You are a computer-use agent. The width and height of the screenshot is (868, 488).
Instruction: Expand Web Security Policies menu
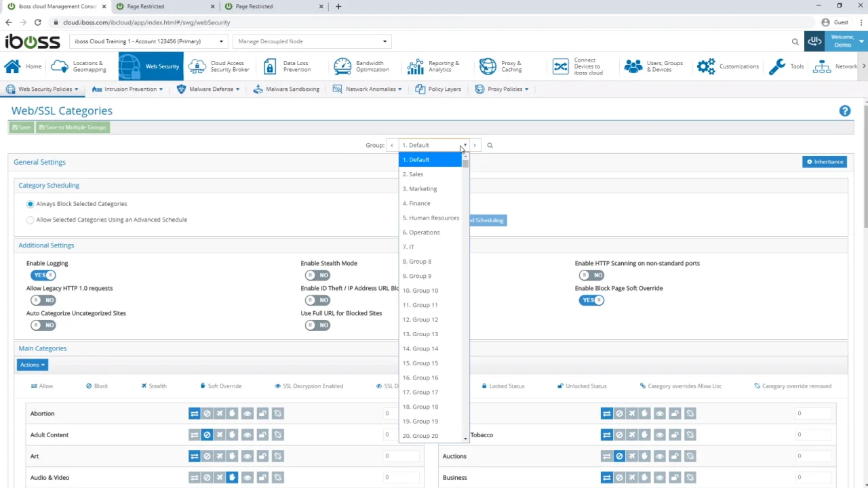click(41, 89)
